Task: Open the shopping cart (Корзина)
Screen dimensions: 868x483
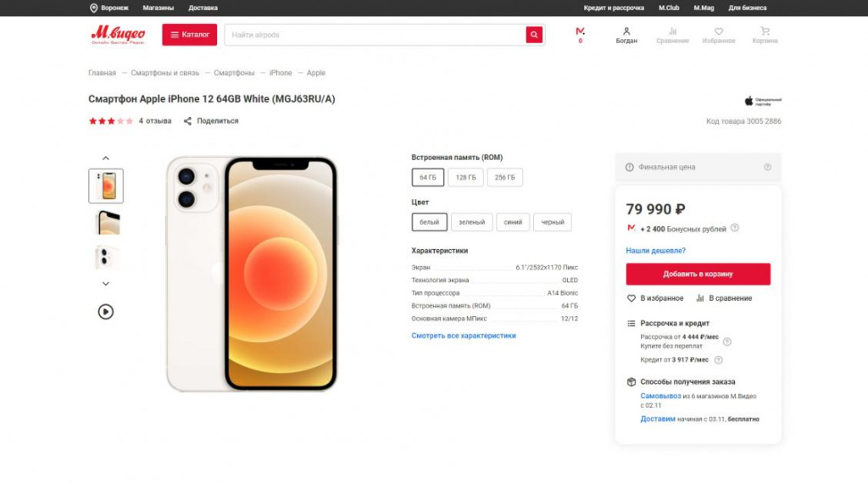Action: tap(765, 32)
